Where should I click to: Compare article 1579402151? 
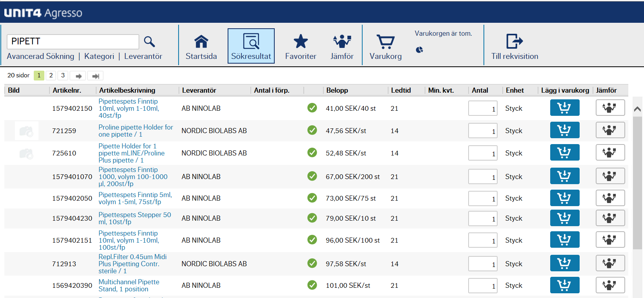click(x=610, y=240)
